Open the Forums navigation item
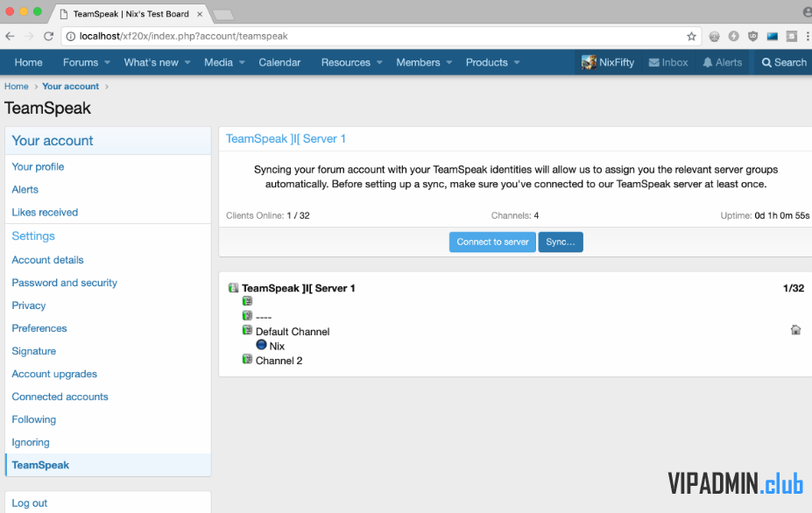Image resolution: width=812 pixels, height=513 pixels. coord(81,63)
